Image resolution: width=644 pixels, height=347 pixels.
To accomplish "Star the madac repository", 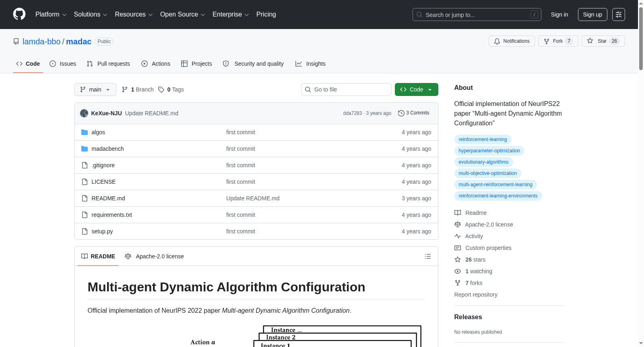I will click(603, 41).
